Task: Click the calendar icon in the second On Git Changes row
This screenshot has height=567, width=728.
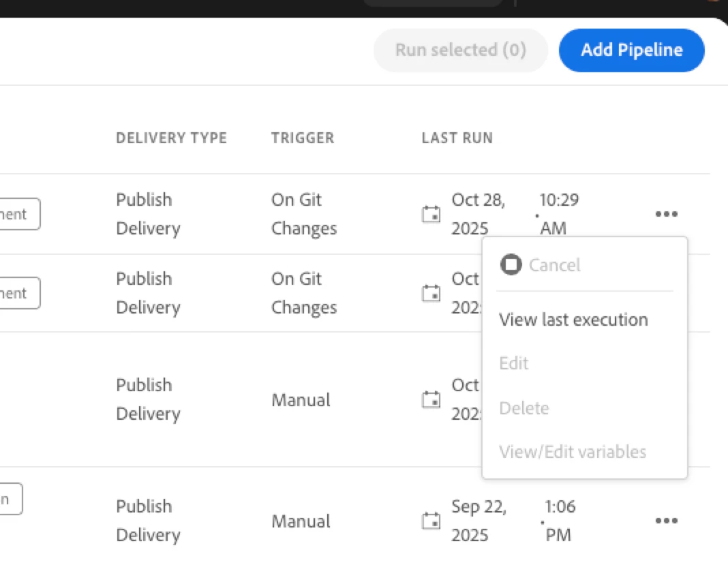Action: click(x=431, y=294)
